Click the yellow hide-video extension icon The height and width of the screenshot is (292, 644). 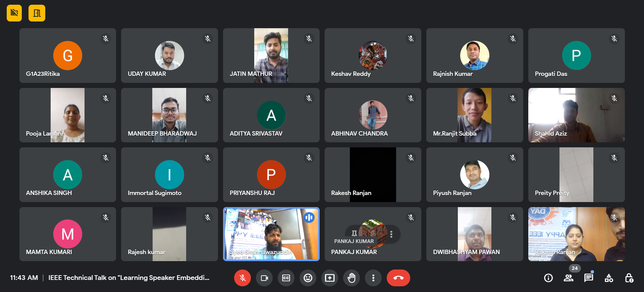(x=14, y=13)
